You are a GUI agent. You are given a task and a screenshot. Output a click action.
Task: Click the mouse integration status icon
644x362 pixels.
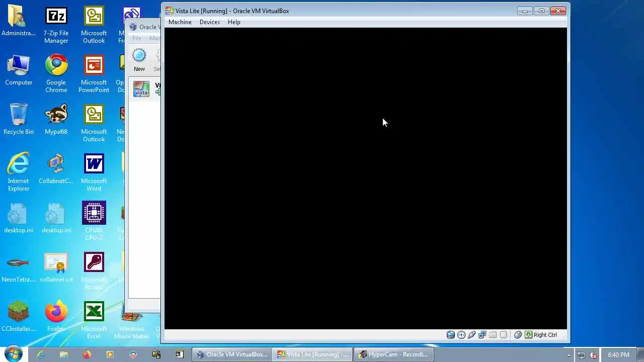[518, 335]
